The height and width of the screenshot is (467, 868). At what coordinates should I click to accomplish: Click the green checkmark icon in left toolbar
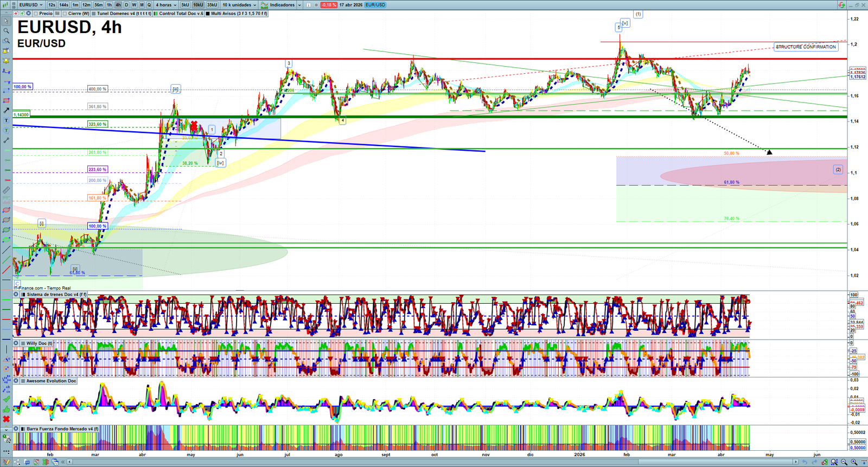pos(6,400)
